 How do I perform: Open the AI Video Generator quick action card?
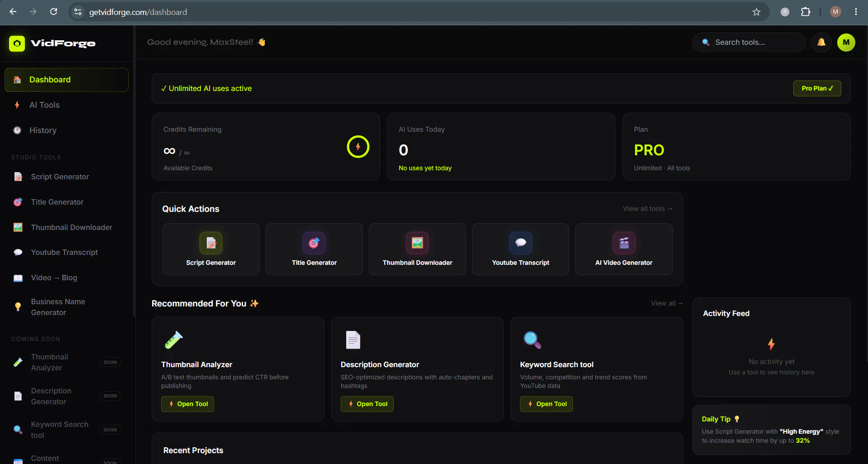click(x=624, y=249)
